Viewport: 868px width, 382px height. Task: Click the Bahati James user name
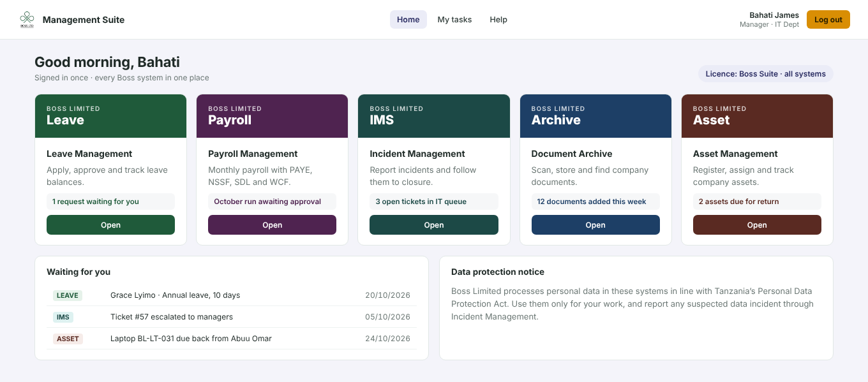point(774,15)
